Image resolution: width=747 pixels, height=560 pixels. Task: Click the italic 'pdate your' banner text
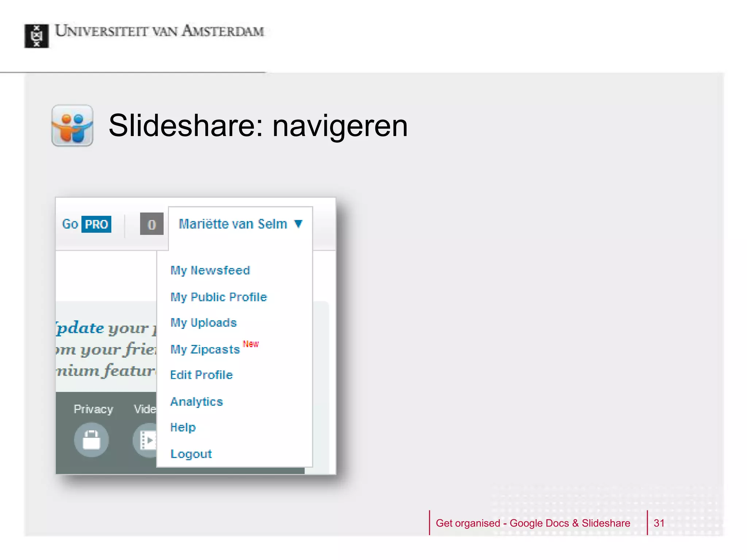[x=102, y=328]
